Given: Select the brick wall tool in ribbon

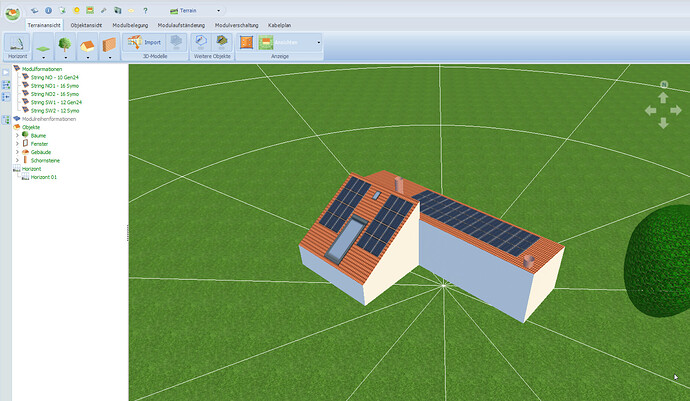Looking at the screenshot, I should [109, 44].
